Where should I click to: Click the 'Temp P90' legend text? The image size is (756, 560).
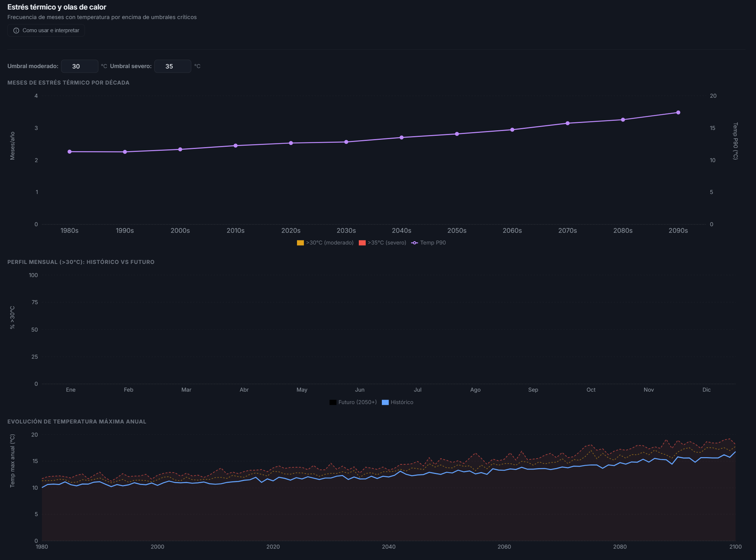pyautogui.click(x=433, y=243)
